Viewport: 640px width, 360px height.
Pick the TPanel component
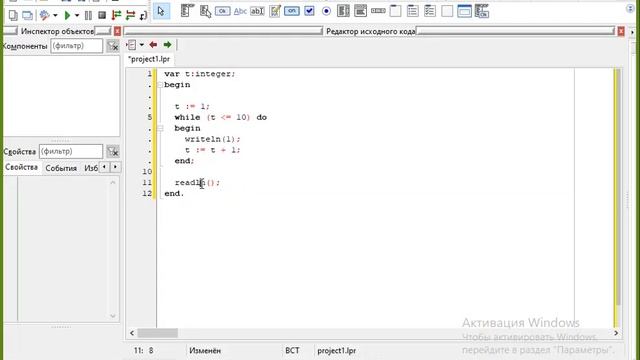447,11
